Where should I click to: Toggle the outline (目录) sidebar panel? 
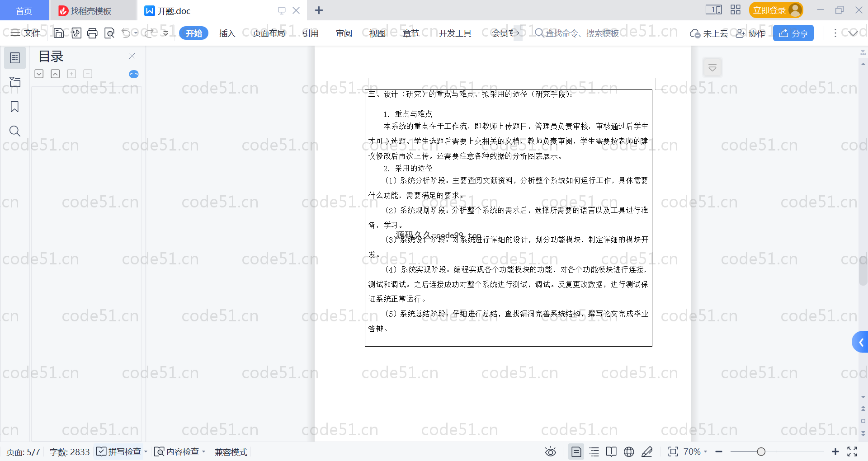(x=14, y=58)
